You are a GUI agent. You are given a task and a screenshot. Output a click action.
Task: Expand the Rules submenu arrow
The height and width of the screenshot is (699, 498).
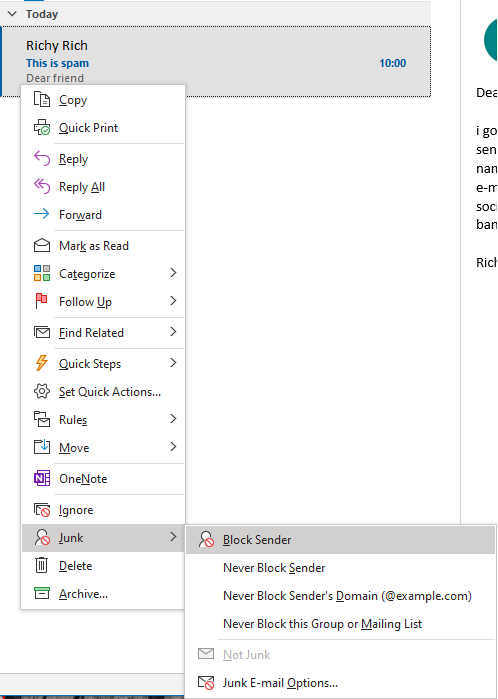pyautogui.click(x=173, y=419)
